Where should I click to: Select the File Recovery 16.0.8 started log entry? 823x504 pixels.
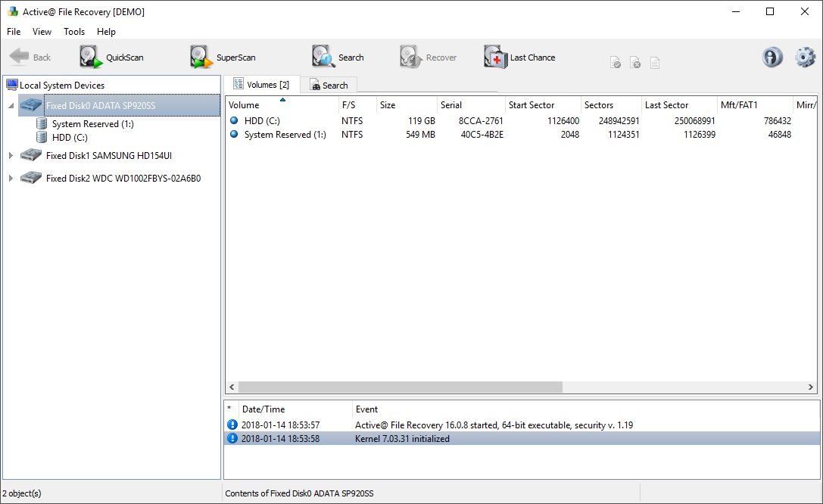point(522,425)
